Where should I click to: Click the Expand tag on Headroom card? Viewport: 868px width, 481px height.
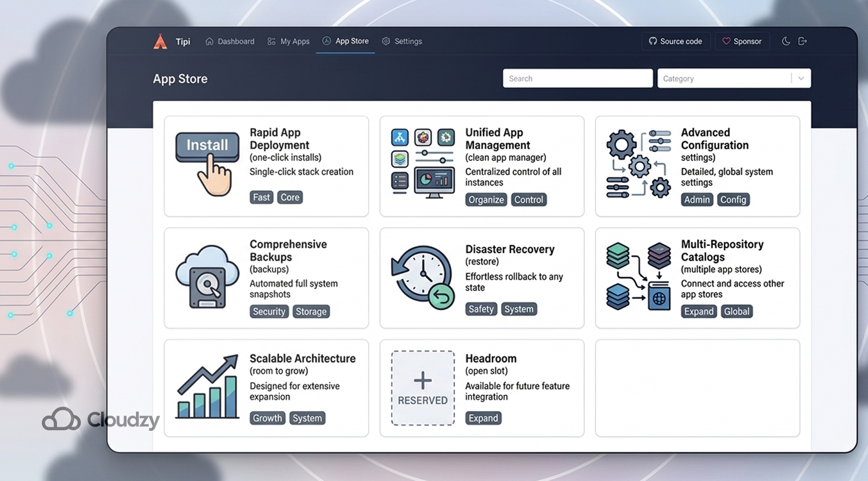[483, 418]
